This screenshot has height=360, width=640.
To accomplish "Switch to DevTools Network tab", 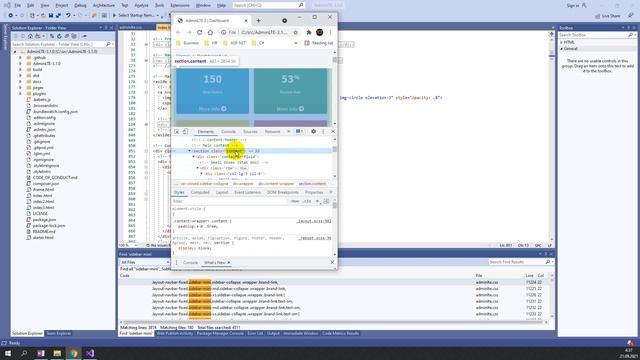I will [x=272, y=131].
